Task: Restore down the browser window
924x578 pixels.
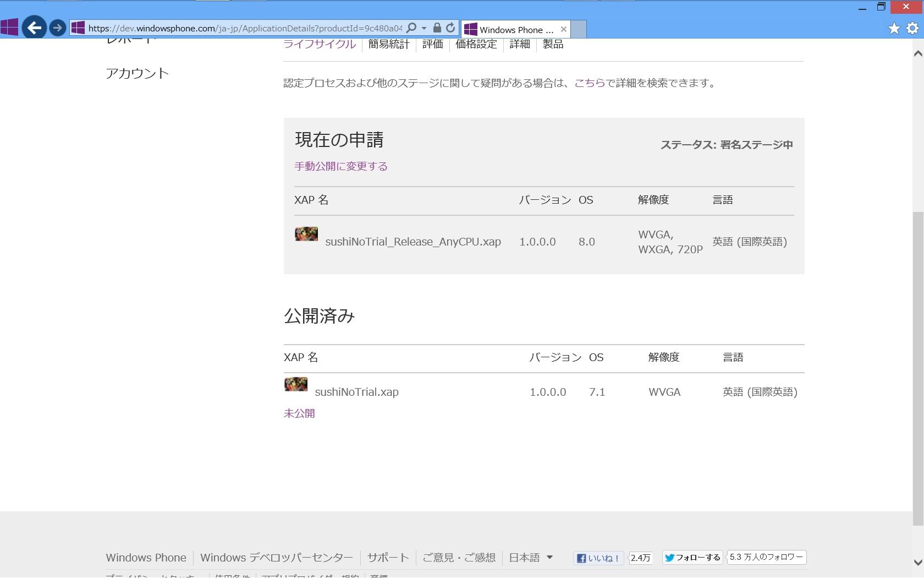Action: click(x=881, y=7)
